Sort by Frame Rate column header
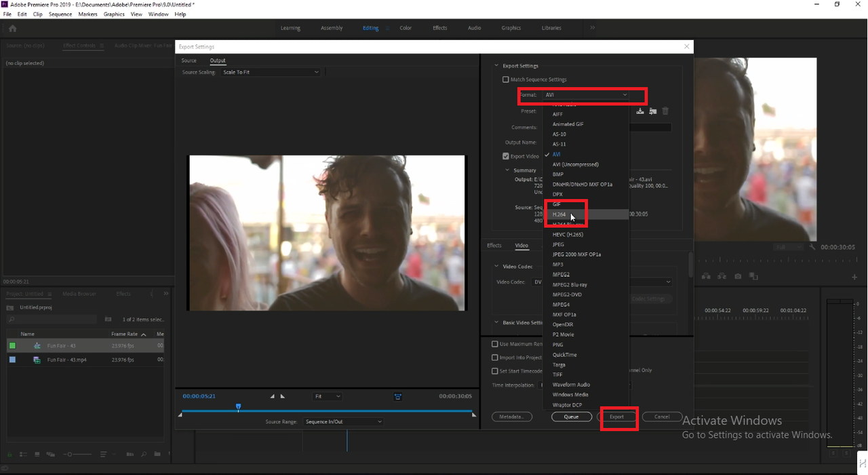868x475 pixels. pos(124,335)
